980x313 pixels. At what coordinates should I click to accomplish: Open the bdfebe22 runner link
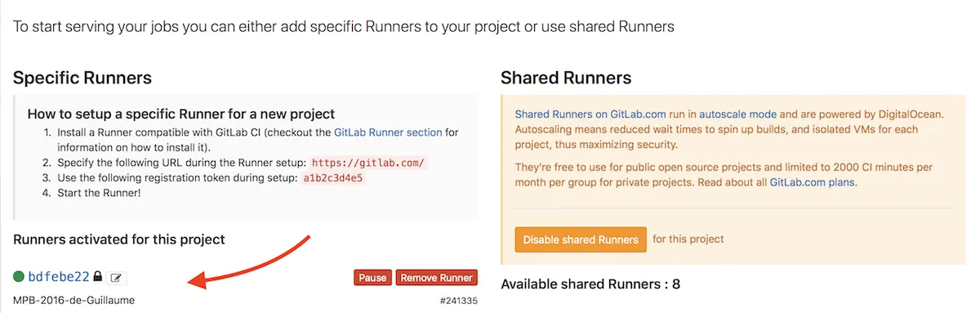pyautogui.click(x=59, y=277)
